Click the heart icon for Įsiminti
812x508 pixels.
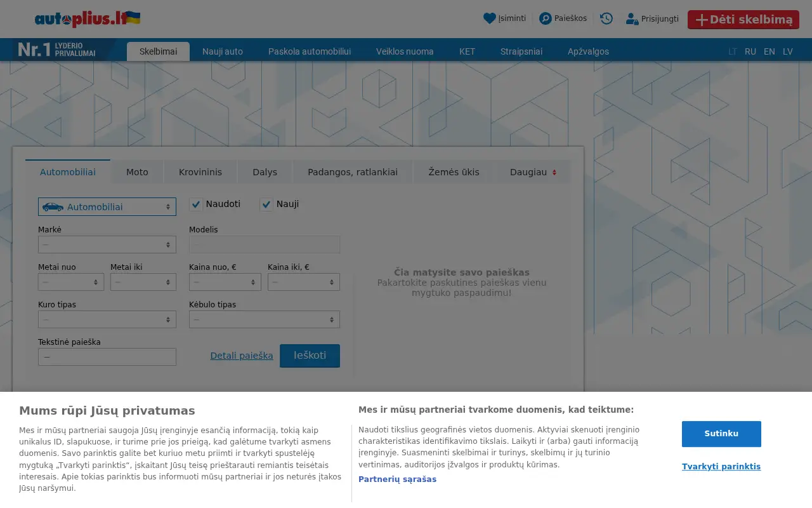489,18
